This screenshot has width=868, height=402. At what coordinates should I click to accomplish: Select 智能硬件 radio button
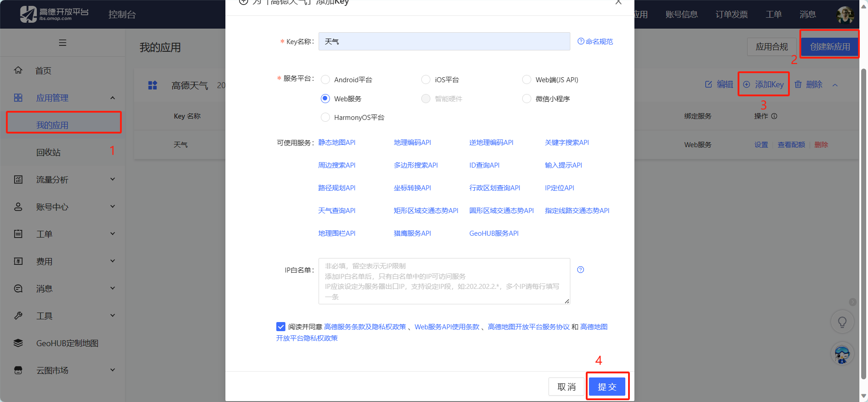click(x=426, y=99)
